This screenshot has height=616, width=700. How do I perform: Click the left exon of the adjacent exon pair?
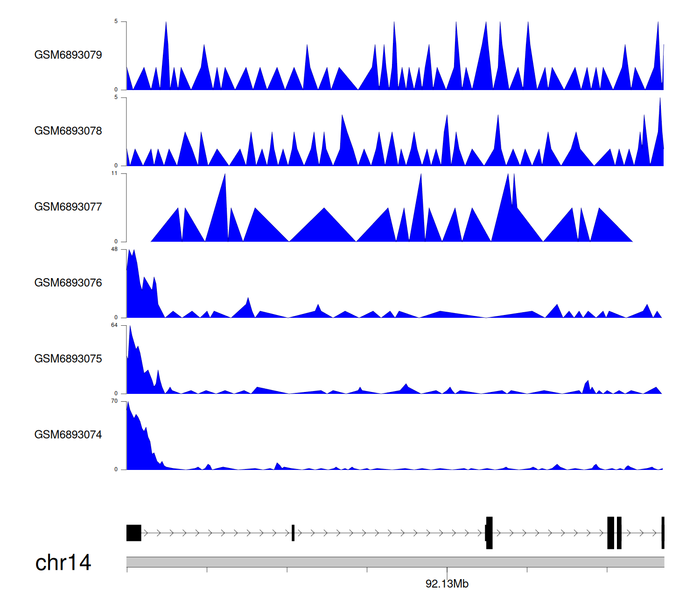coord(610,533)
